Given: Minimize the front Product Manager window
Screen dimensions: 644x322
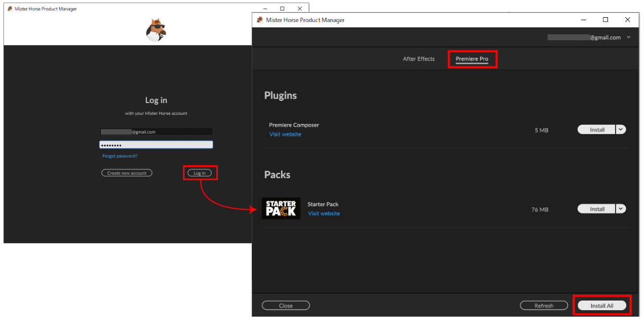Looking at the screenshot, I should (583, 20).
